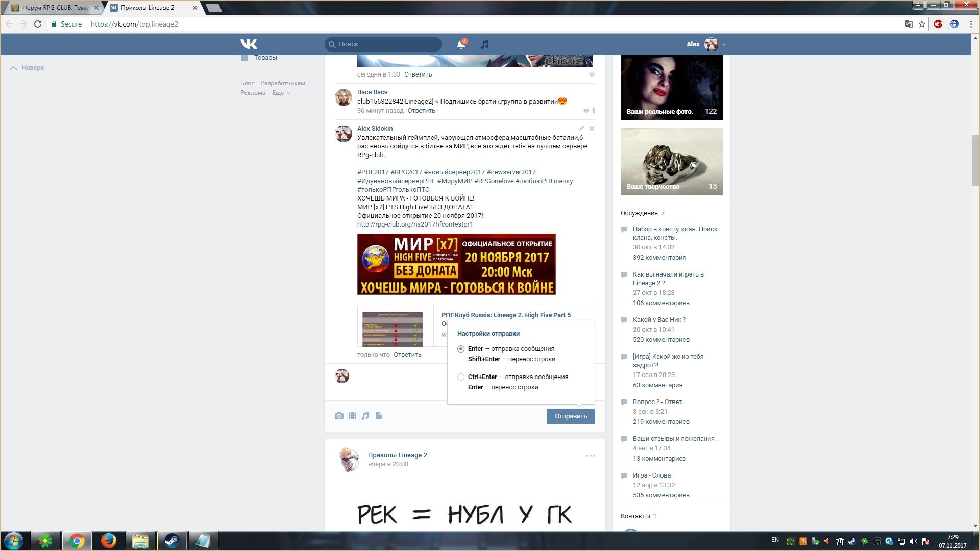Attach a video with film icon
This screenshot has width=980, height=551.
352,416
